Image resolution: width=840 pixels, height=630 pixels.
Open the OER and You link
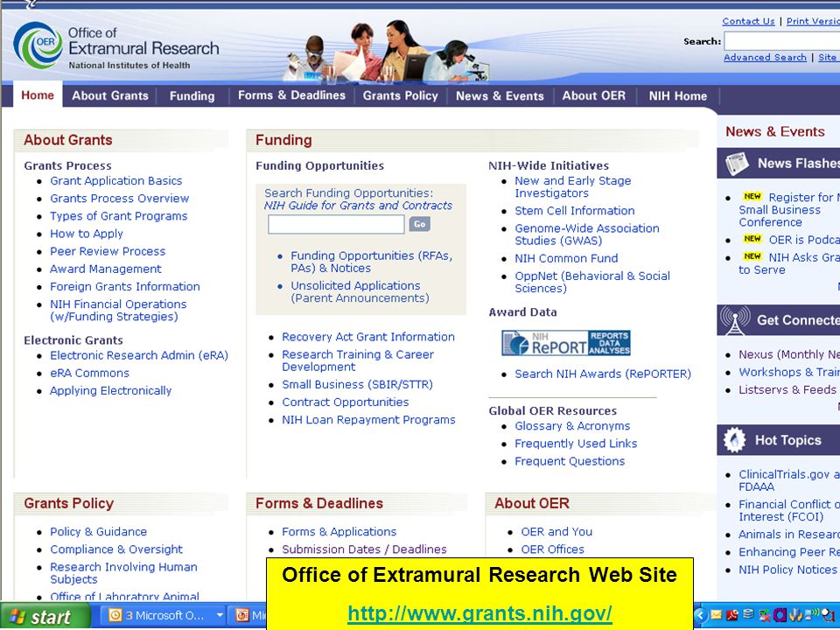(556, 532)
